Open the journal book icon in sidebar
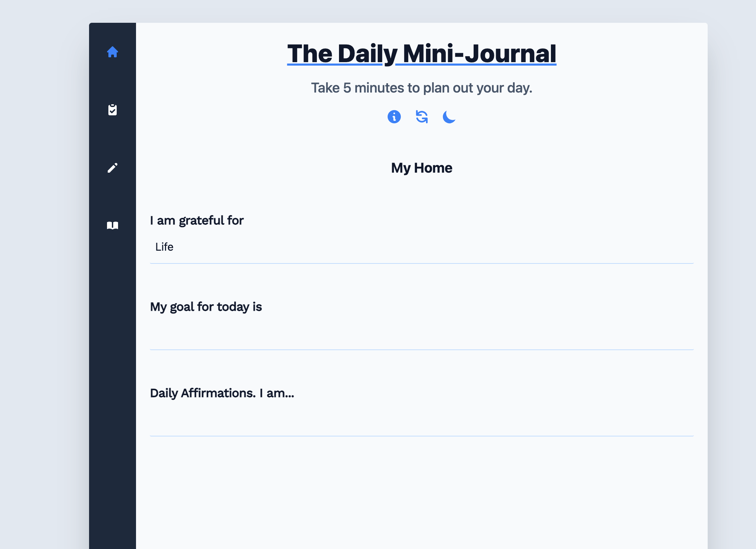The width and height of the screenshot is (756, 549). tap(113, 225)
